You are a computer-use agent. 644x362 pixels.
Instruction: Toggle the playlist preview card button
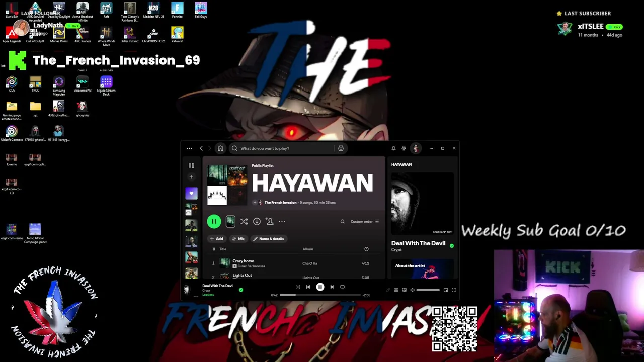[x=230, y=221]
